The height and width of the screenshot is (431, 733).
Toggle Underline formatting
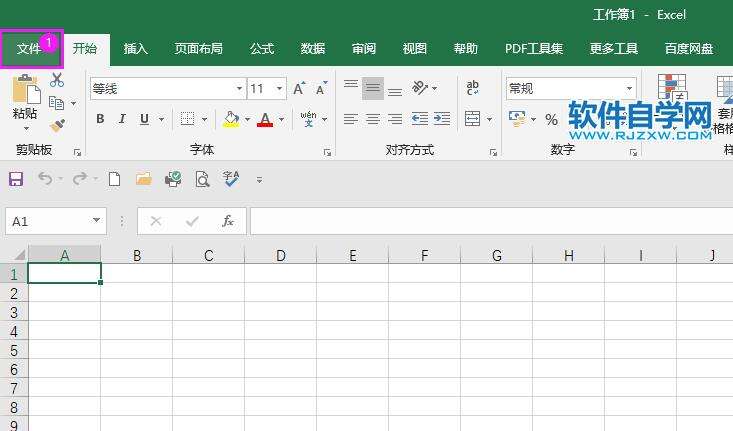coord(144,119)
